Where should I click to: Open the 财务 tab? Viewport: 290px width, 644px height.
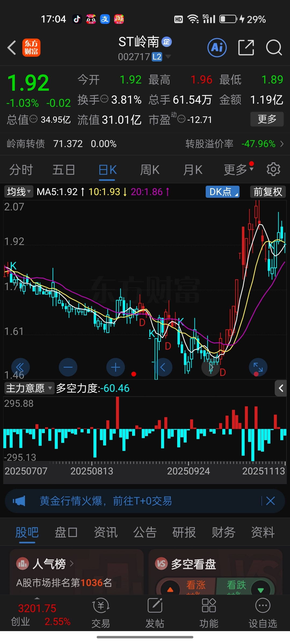(223, 532)
